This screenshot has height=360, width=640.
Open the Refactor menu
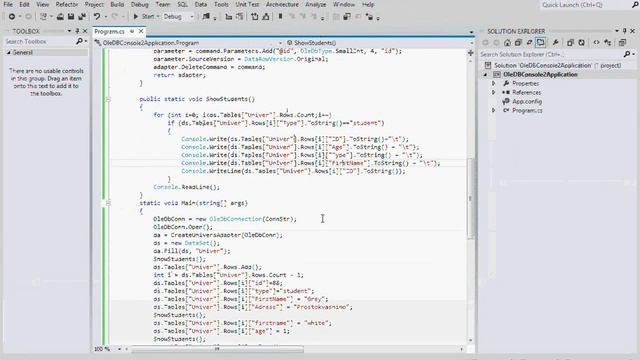pyautogui.click(x=67, y=4)
